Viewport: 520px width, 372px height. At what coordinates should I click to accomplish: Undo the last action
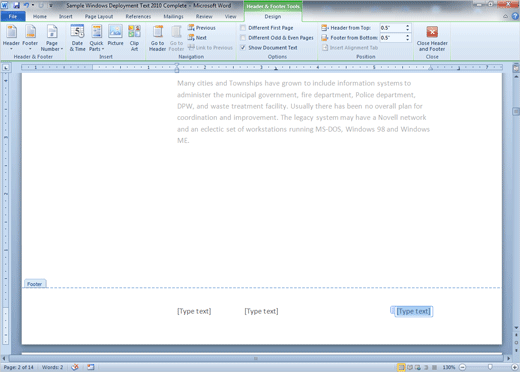[26, 5]
